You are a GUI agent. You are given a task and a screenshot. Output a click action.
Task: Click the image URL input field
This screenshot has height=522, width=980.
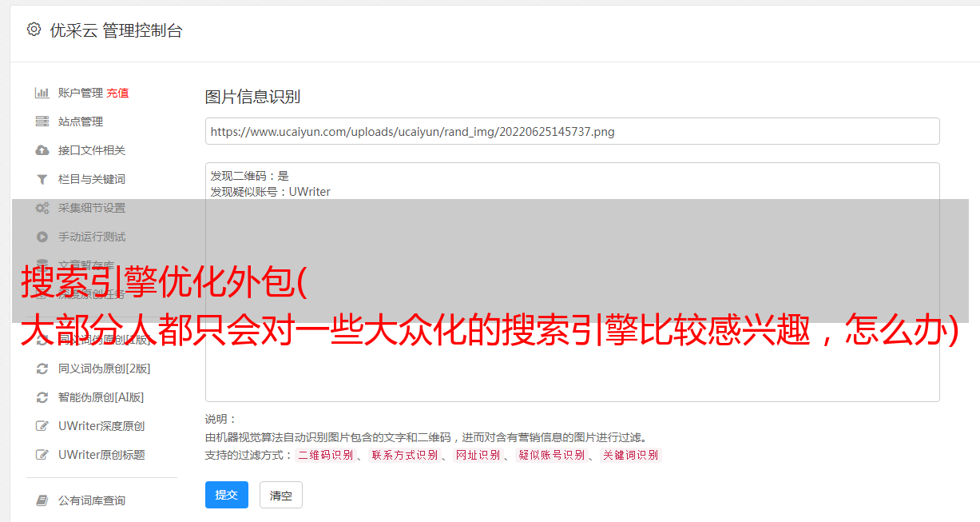coord(572,131)
